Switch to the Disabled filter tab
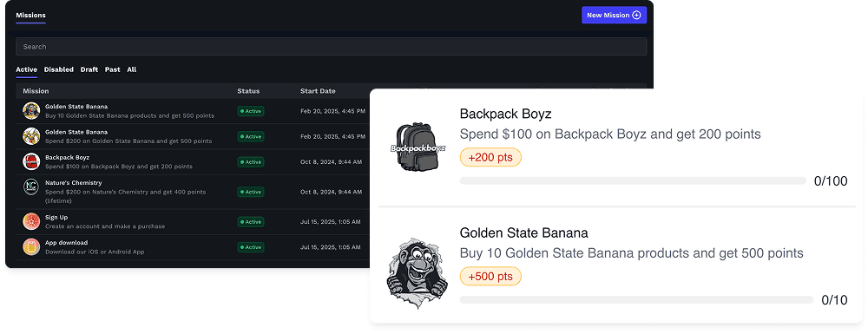The image size is (868, 334). (x=59, y=69)
